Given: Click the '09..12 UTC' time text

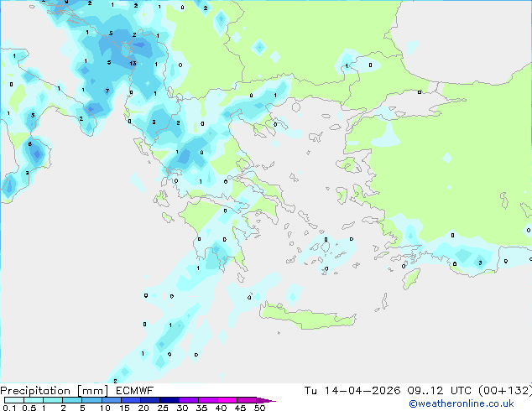Looking at the screenshot, I should [x=439, y=391].
